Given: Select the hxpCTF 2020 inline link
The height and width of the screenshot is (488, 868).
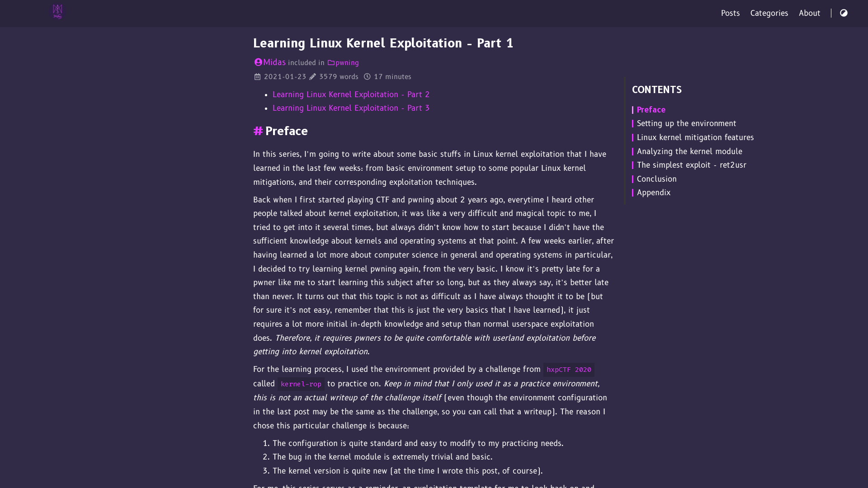Looking at the screenshot, I should (x=569, y=370).
